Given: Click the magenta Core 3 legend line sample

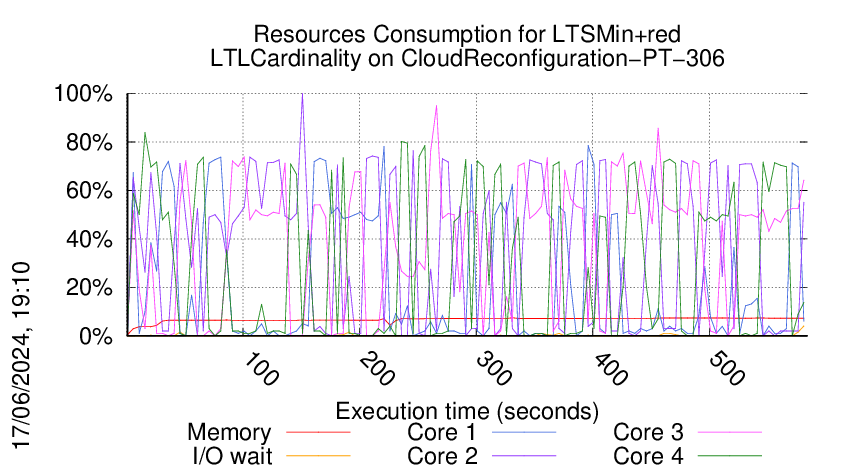Looking at the screenshot, I should tap(730, 433).
